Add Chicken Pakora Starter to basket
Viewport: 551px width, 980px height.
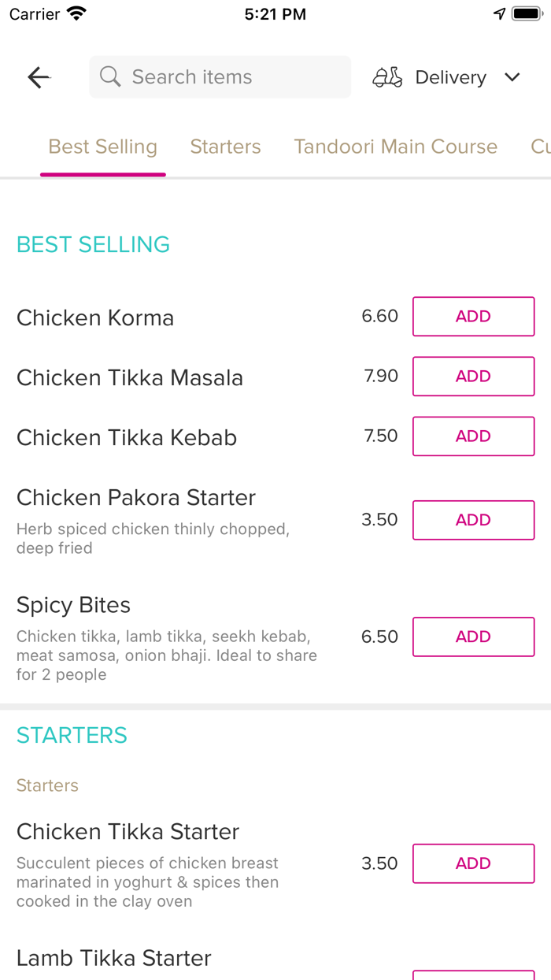pyautogui.click(x=473, y=520)
